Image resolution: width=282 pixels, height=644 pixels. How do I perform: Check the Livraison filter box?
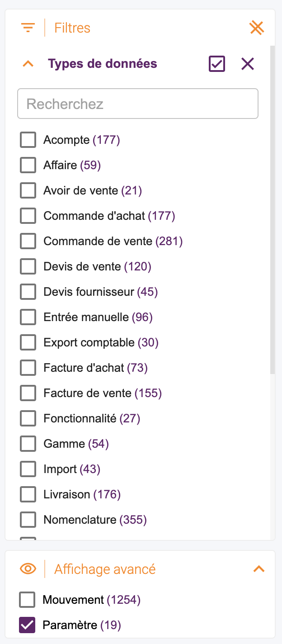click(x=28, y=495)
